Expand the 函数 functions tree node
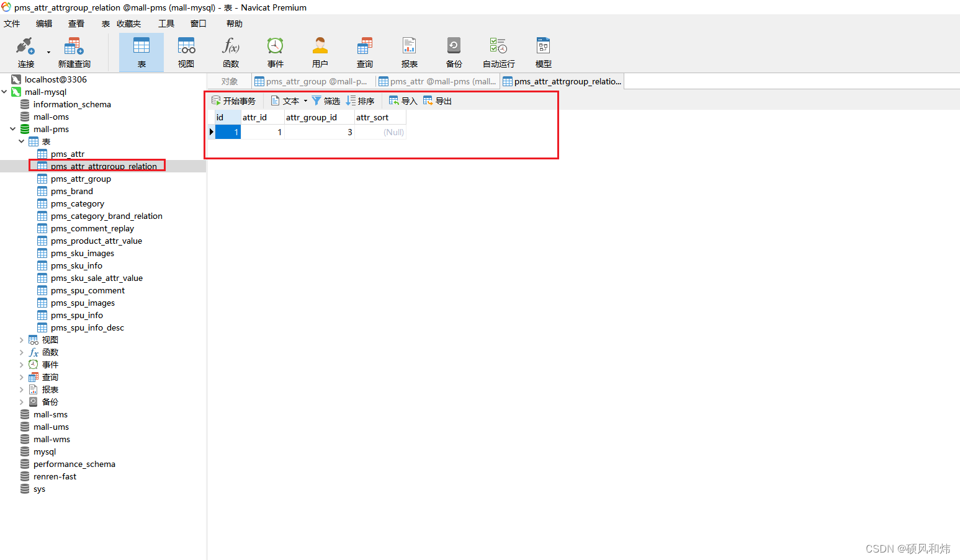 22,352
